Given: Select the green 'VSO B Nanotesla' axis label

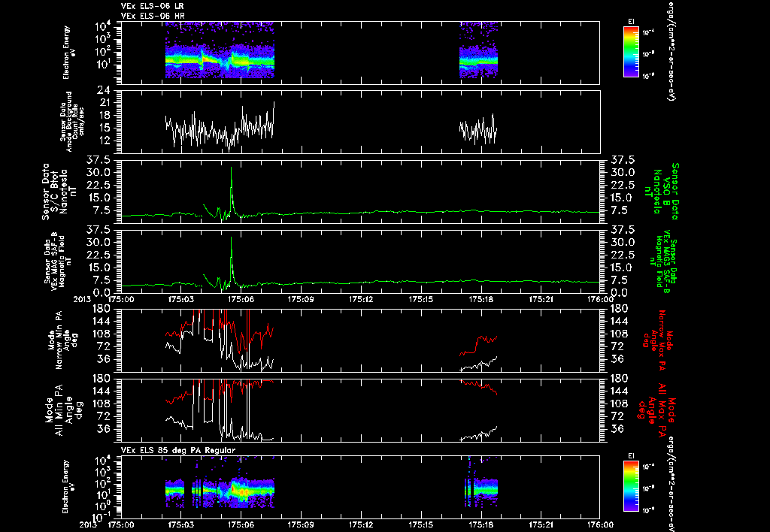Looking at the screenshot, I should (x=663, y=192).
